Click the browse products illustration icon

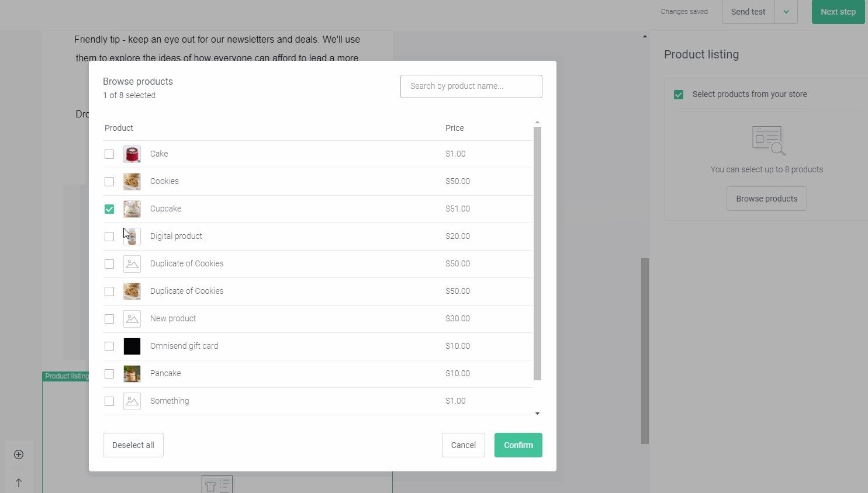coord(768,140)
